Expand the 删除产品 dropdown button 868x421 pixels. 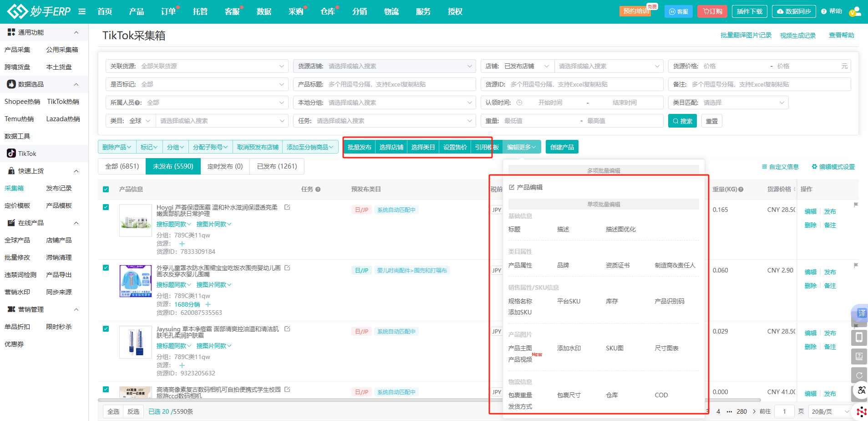pos(117,147)
